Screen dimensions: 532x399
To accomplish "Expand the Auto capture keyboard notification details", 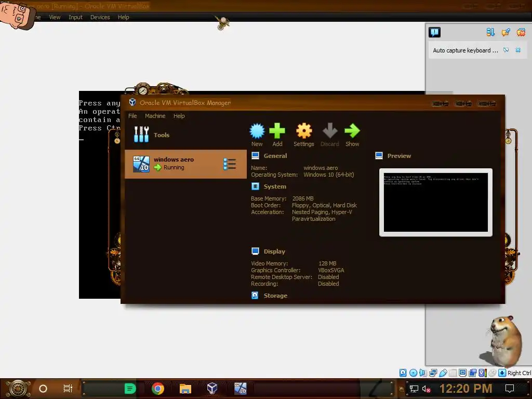I will point(506,50).
